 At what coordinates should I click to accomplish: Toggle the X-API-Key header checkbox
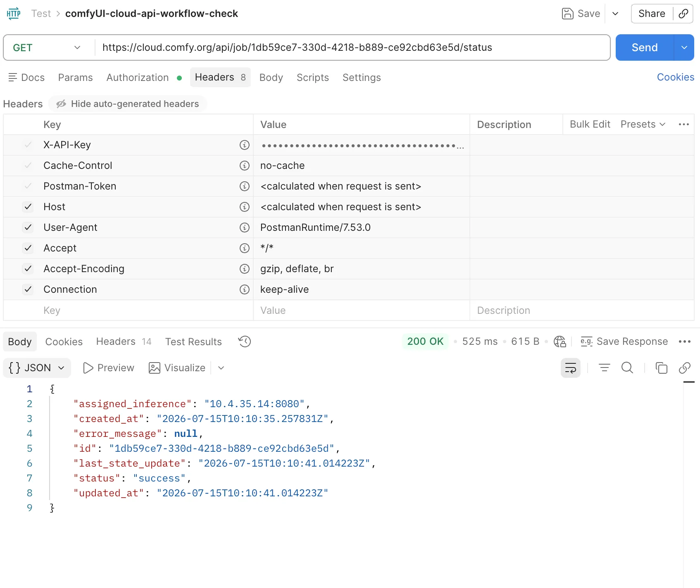click(x=28, y=145)
